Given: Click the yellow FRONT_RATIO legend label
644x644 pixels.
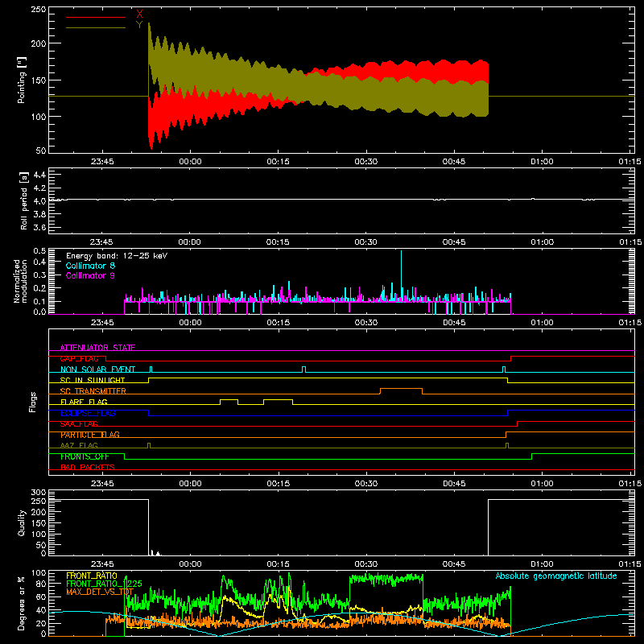Looking at the screenshot, I should [x=92, y=576].
